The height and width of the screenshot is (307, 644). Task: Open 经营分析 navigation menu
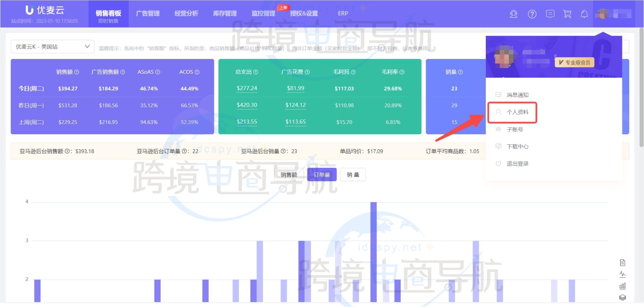186,14
